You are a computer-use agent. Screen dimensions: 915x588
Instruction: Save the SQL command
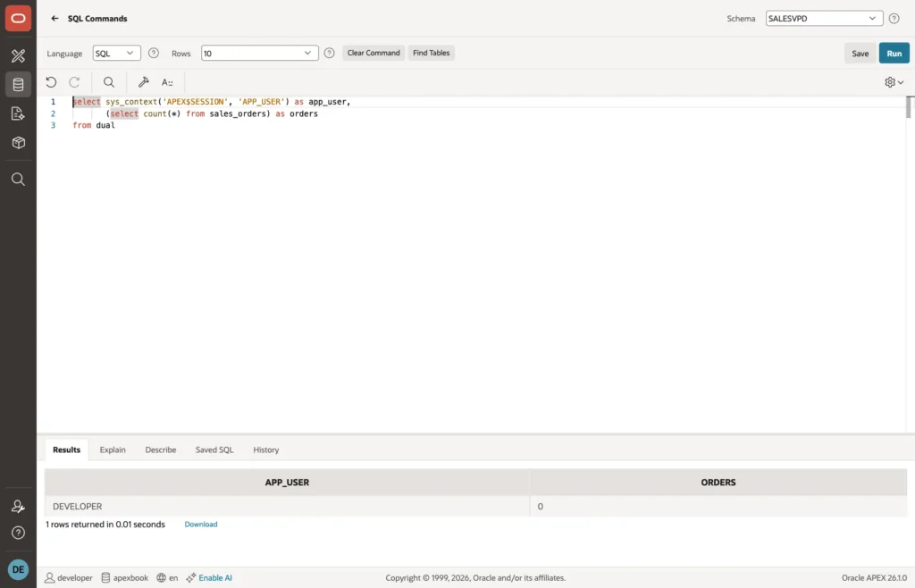click(x=860, y=53)
